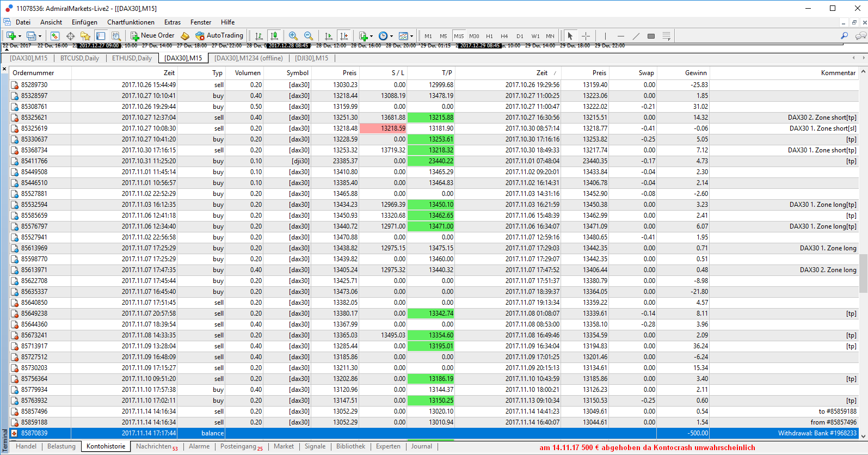Open the Data Window crosshair-target icon
Screen dimensions: 868x455
70,36
